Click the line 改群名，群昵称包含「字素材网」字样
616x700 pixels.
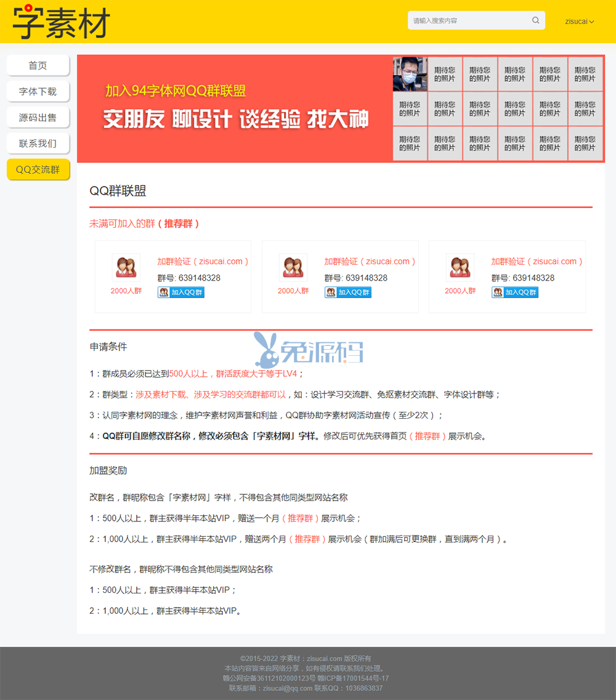pyautogui.click(x=219, y=497)
